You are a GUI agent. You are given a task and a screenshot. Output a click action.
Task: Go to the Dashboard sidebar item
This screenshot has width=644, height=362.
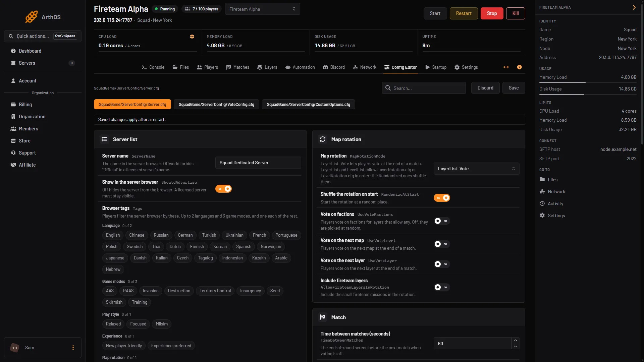[x=43, y=51]
